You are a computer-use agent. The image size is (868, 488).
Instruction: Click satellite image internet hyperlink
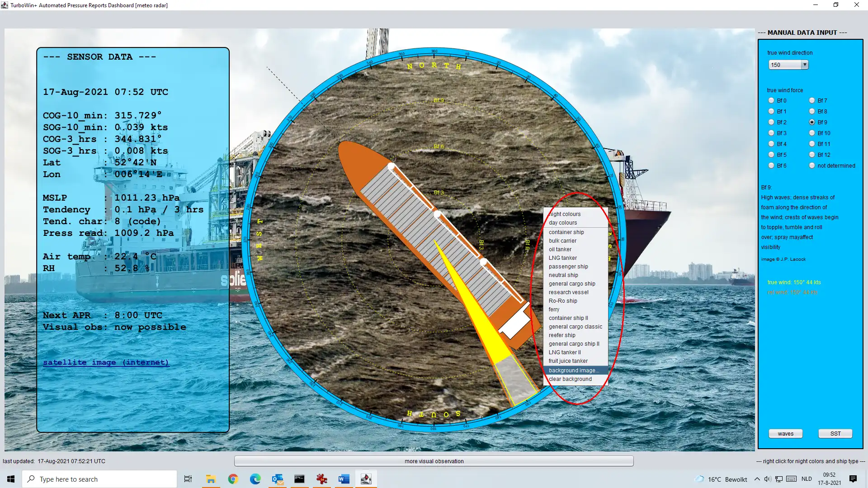point(106,362)
